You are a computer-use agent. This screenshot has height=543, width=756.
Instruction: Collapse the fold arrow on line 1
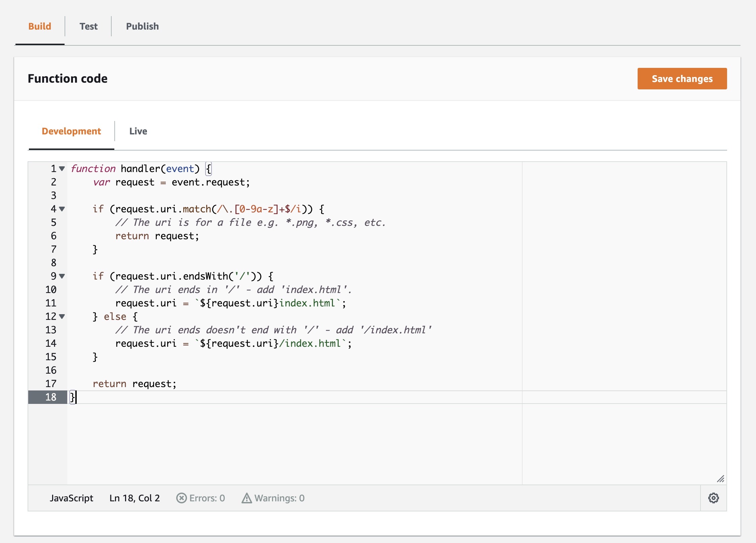point(62,169)
